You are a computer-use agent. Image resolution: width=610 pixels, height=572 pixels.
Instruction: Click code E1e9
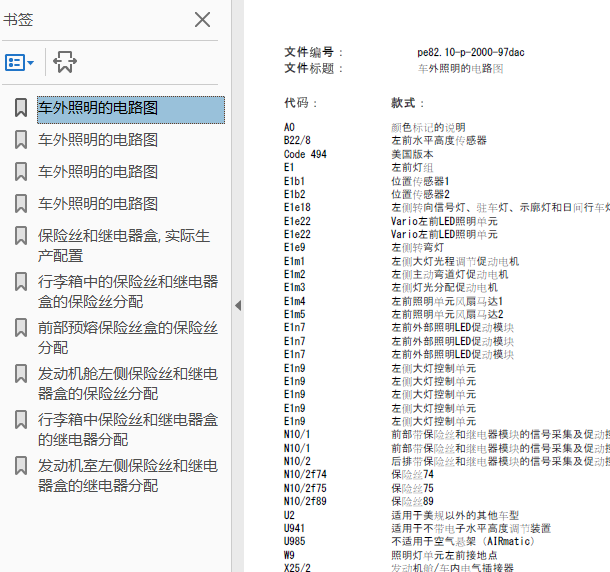tap(294, 247)
